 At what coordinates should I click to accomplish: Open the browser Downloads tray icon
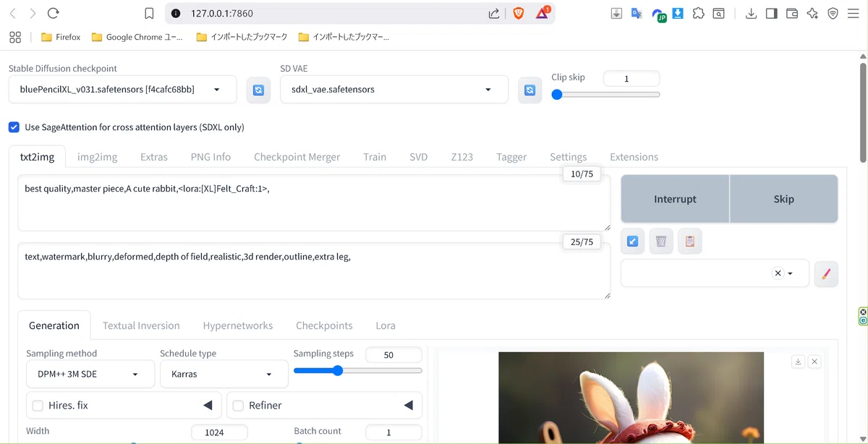pos(752,13)
